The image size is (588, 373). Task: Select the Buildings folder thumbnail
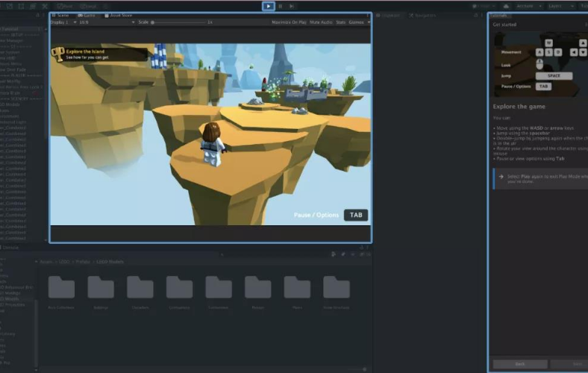pyautogui.click(x=101, y=288)
